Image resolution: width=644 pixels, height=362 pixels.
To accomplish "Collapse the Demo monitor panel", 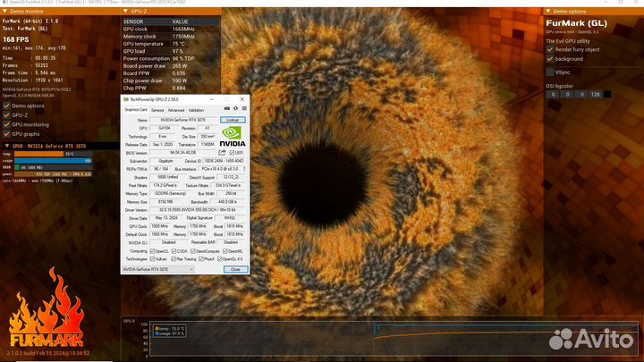I will pos(5,12).
